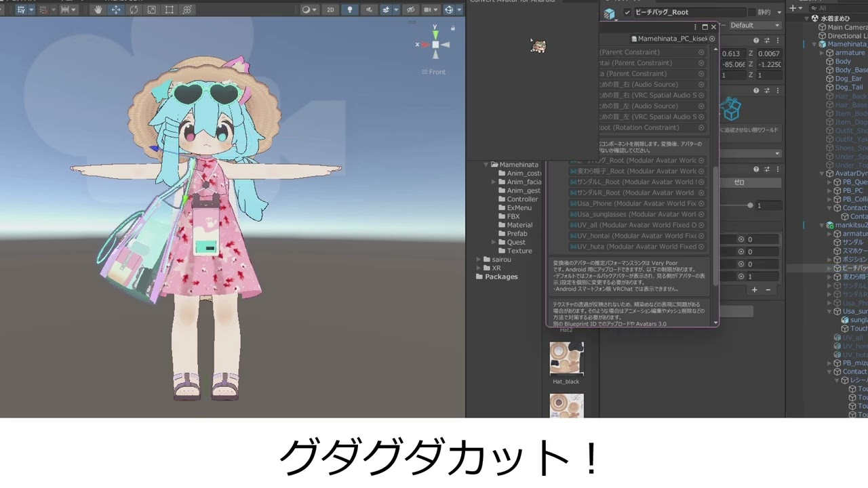The height and width of the screenshot is (488, 868).
Task: Click the Gizmos globe icon
Action: click(x=449, y=9)
